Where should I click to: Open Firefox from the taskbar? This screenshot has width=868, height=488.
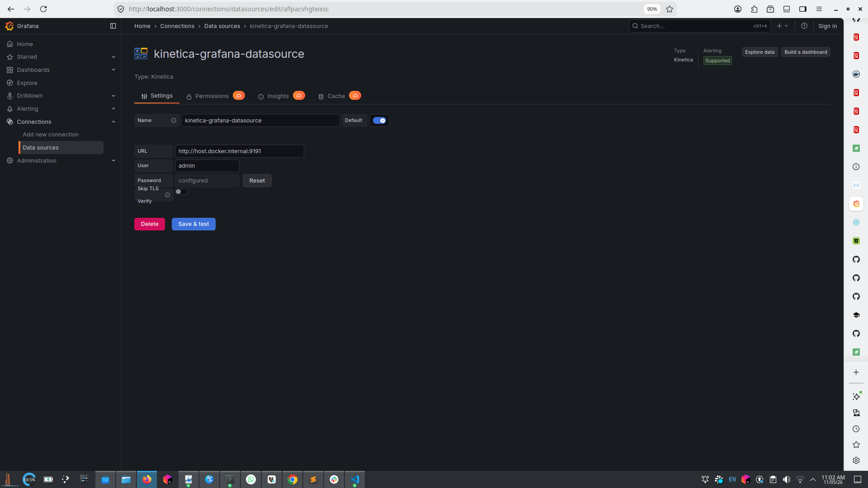coord(147,479)
